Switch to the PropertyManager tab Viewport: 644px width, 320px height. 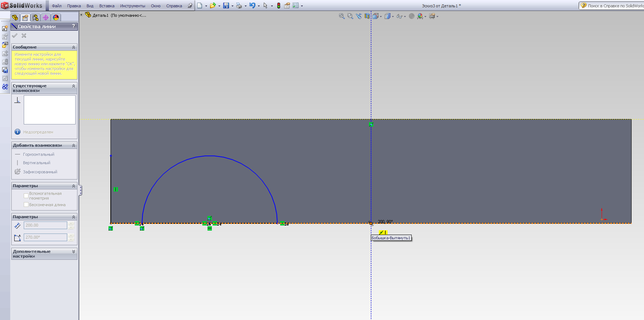click(x=25, y=18)
